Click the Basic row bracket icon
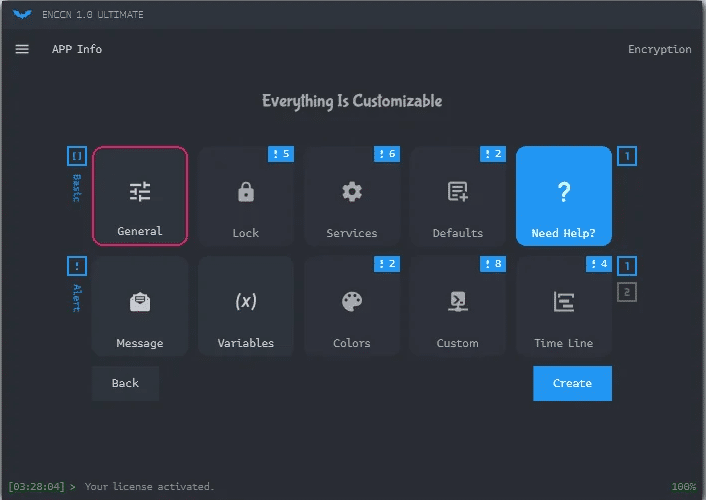This screenshot has width=706, height=500. [77, 156]
